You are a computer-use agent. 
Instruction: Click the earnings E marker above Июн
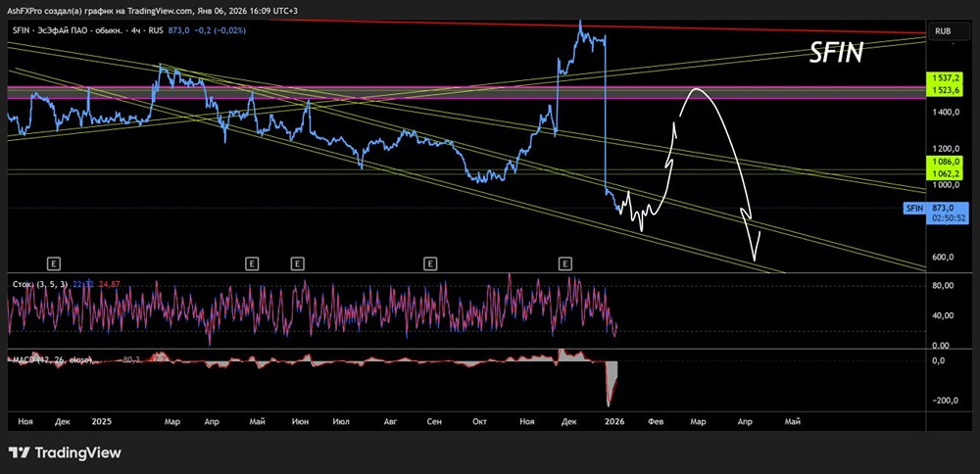298,264
